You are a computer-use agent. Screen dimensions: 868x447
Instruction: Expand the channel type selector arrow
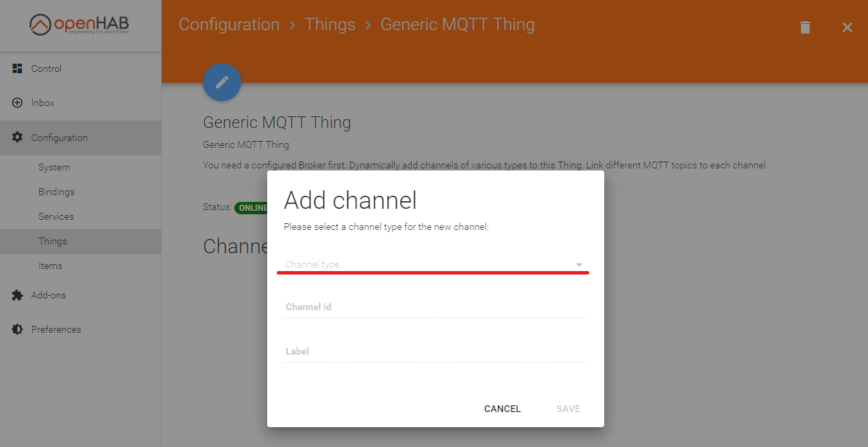point(579,264)
